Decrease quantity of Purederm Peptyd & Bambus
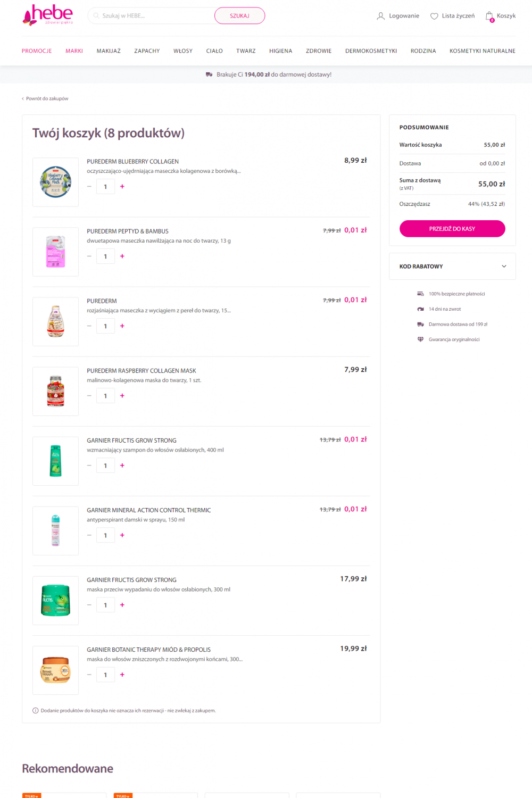 (x=89, y=256)
